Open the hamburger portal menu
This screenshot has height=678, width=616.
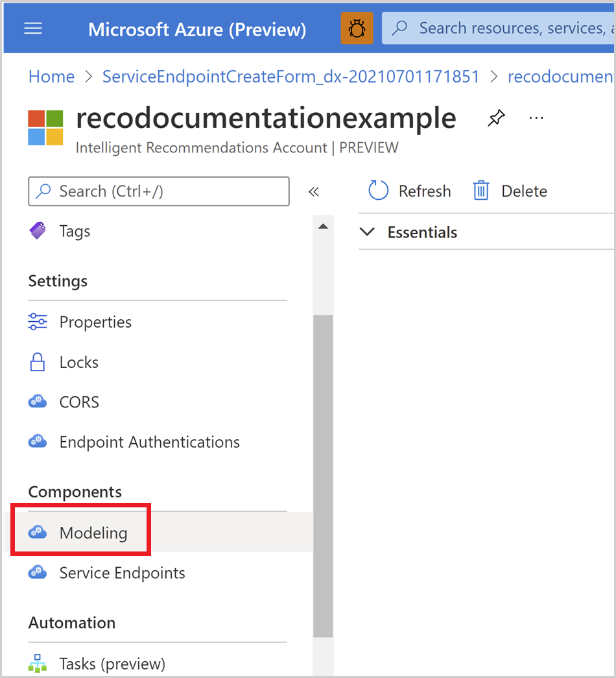[x=33, y=29]
